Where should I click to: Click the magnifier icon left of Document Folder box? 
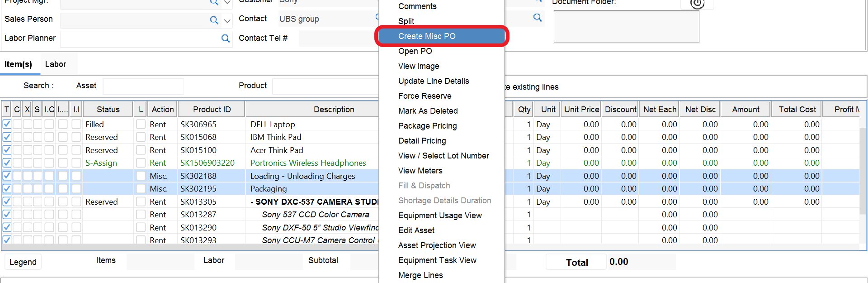pos(537,18)
